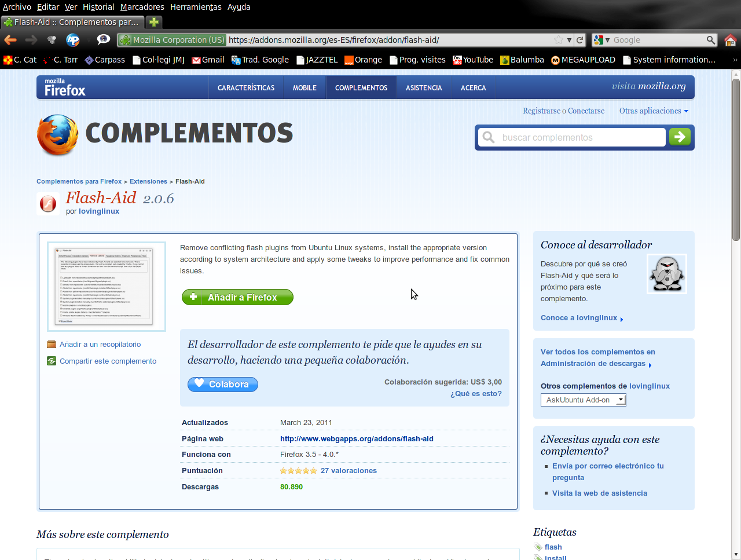
Task: Open the Marcadores menu
Action: (142, 7)
